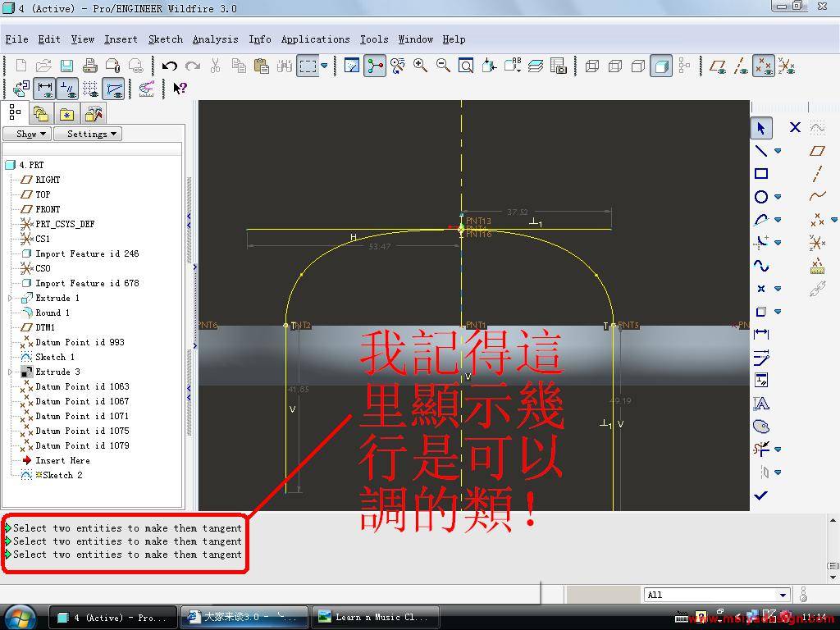
Task: Open the Sketch menu
Action: [166, 39]
